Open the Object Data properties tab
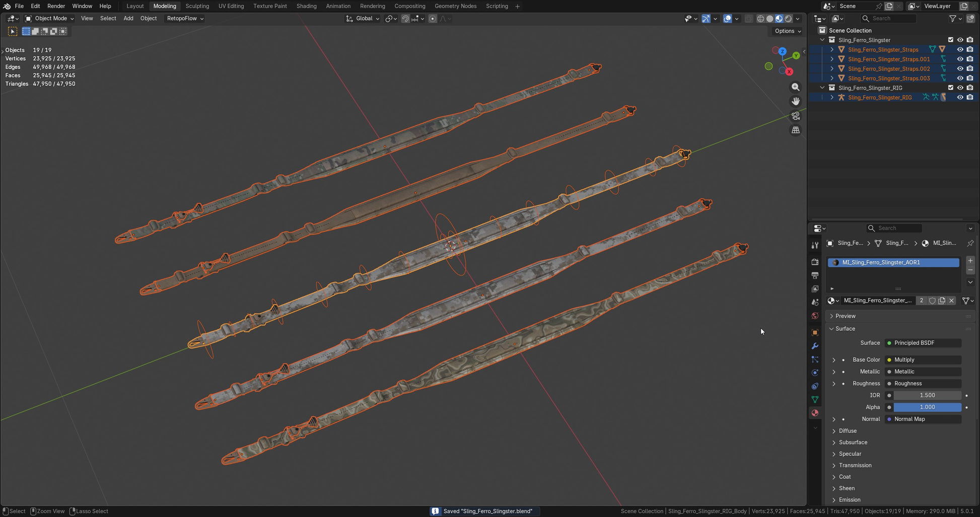This screenshot has width=980, height=517. 815,400
